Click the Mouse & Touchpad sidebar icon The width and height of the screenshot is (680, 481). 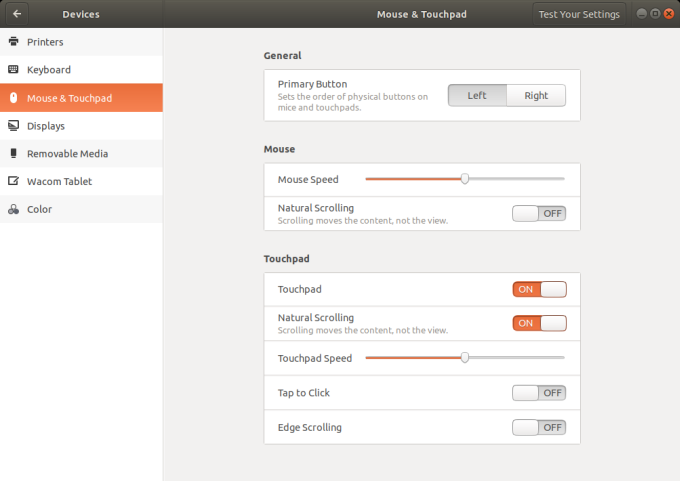[x=13, y=98]
